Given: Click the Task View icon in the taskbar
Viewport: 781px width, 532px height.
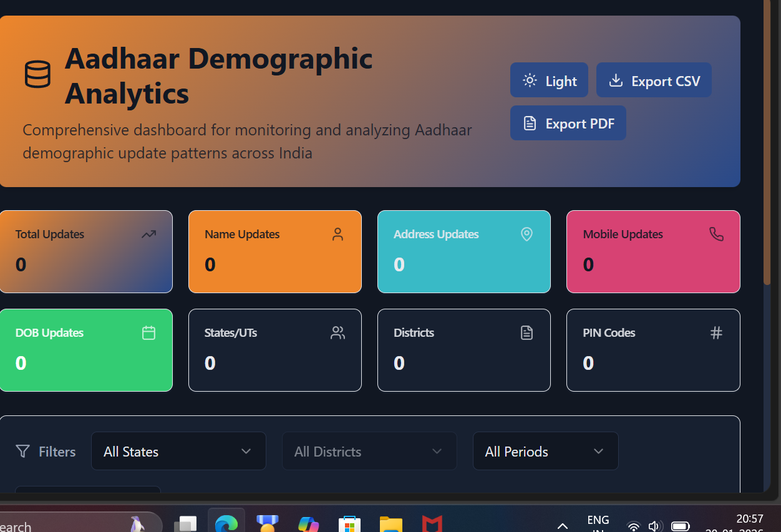Looking at the screenshot, I should coord(185,524).
